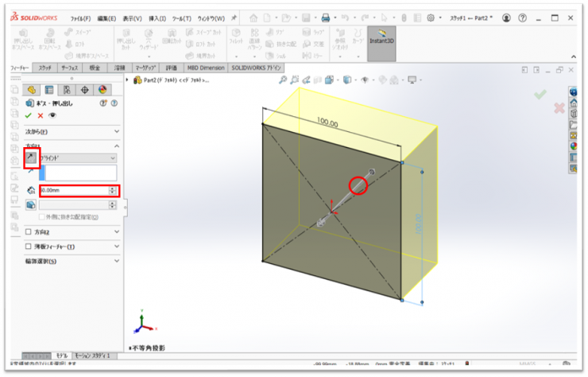Image resolution: width=588 pixels, height=377 pixels.
Task: Expand the 輪郭選択(S) section
Action: tap(117, 261)
